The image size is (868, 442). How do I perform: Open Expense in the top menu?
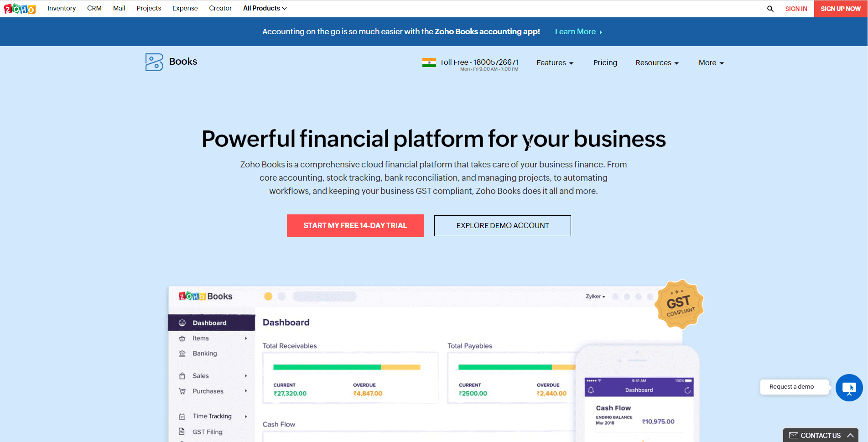click(185, 8)
